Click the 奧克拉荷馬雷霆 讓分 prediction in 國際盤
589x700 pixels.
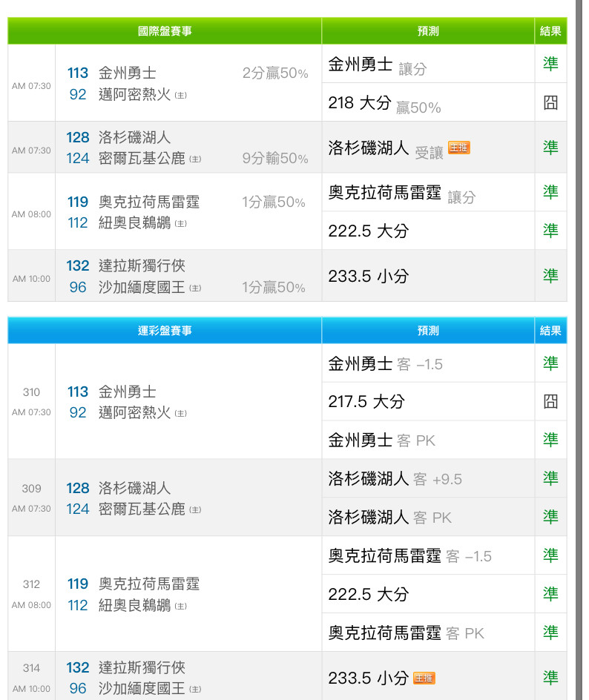tap(402, 194)
